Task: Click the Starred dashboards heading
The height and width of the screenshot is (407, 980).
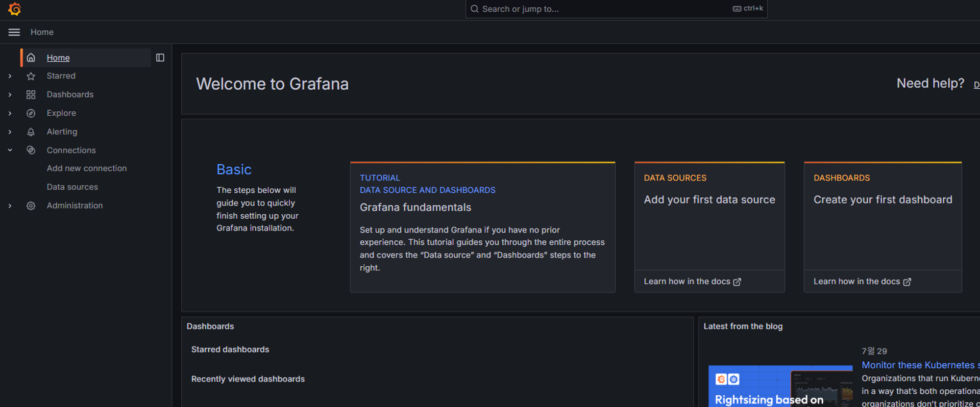Action: point(230,350)
